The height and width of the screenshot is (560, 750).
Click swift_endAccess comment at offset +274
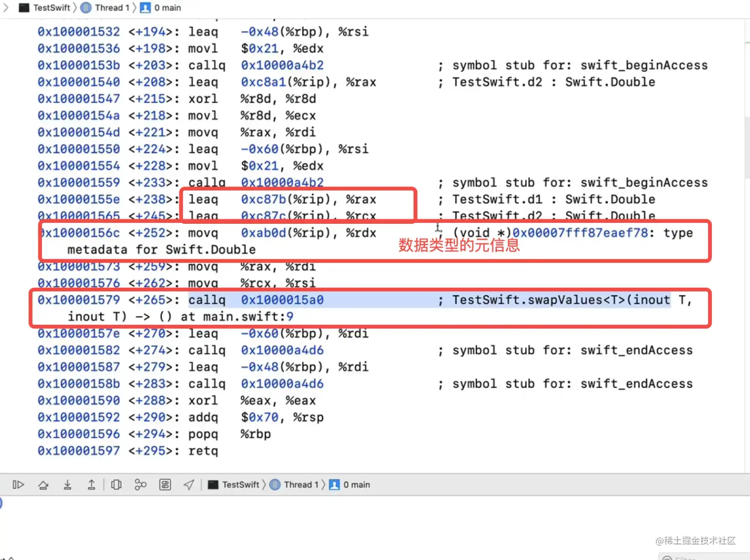click(572, 351)
